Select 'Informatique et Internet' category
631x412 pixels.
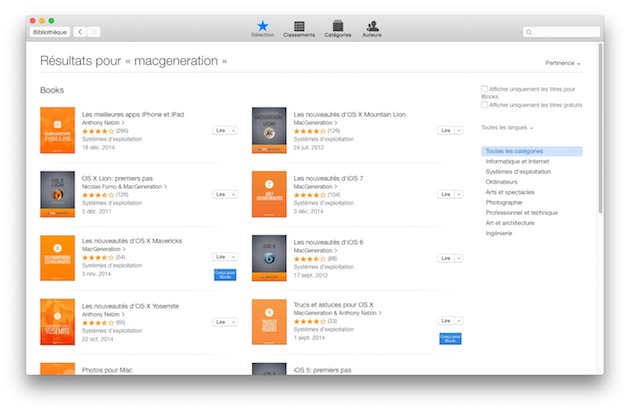(x=517, y=161)
